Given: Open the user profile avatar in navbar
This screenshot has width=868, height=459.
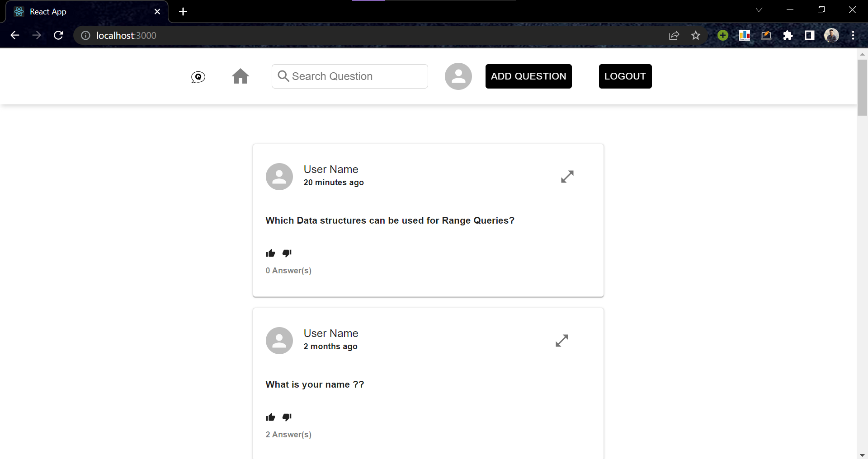Looking at the screenshot, I should pos(458,76).
